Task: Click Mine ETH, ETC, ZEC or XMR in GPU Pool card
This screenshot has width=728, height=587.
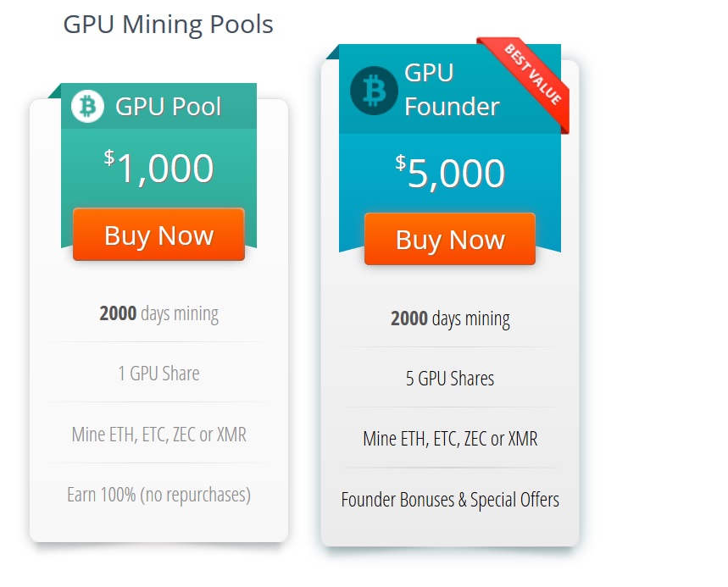Action: pyautogui.click(x=159, y=435)
